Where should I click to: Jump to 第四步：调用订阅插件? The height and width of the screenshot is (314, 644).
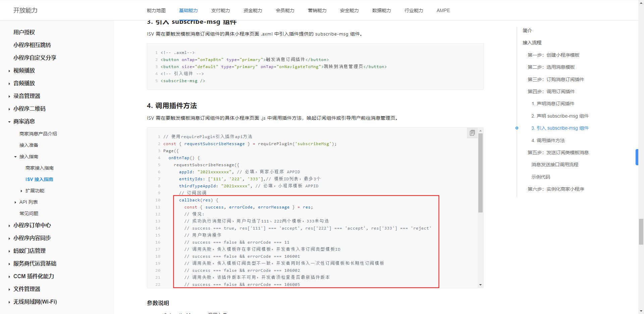(551, 91)
